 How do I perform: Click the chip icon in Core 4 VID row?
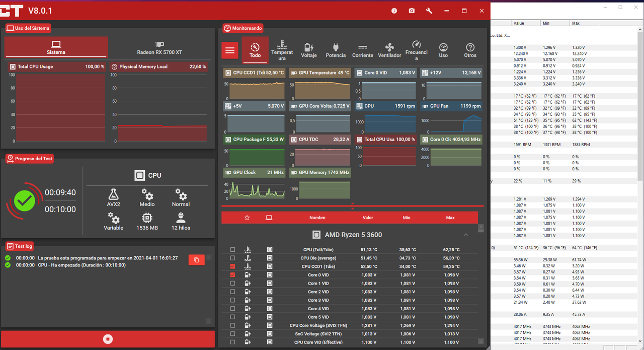pyautogui.click(x=269, y=308)
